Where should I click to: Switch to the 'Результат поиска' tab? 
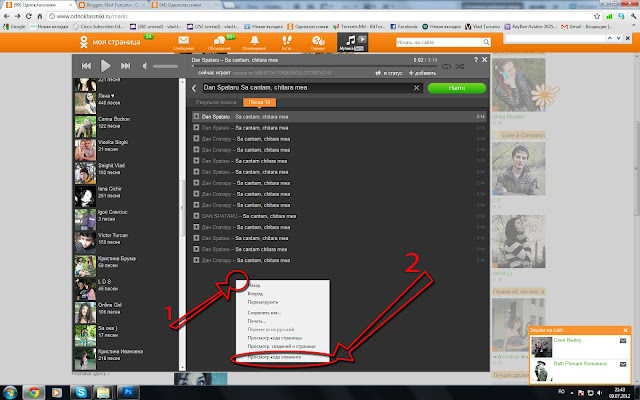coord(216,102)
